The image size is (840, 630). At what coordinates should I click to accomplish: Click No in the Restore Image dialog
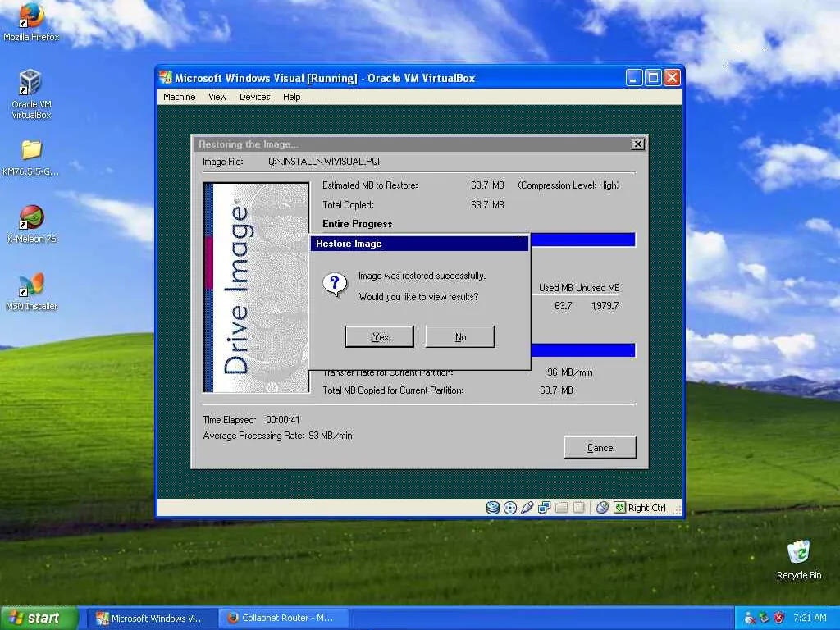[x=460, y=337]
